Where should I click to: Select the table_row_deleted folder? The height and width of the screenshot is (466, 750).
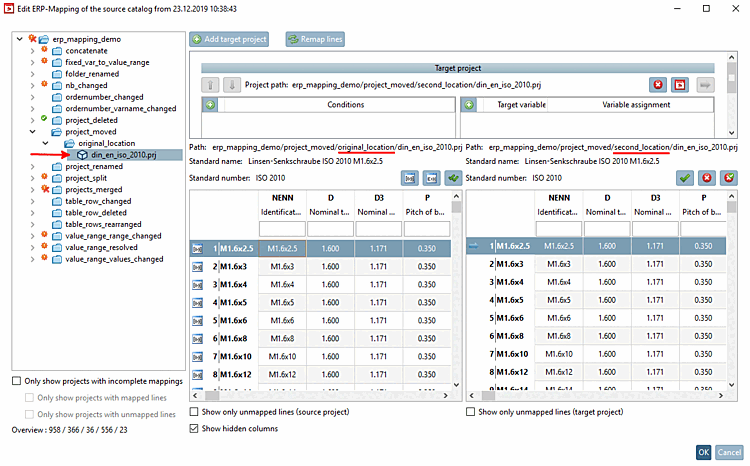tap(96, 212)
